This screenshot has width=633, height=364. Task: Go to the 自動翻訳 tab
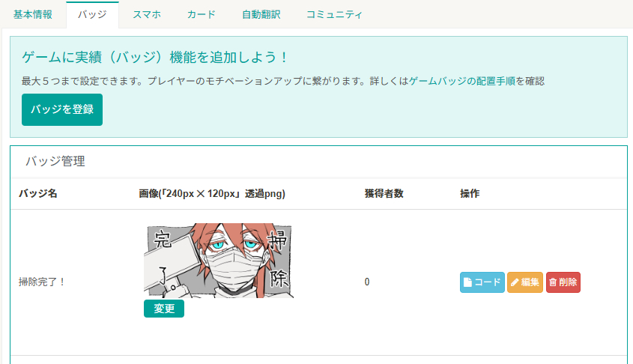tap(261, 14)
